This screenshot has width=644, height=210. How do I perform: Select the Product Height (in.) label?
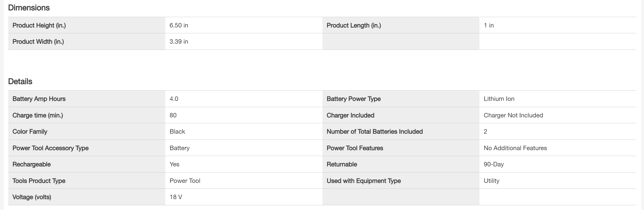39,25
